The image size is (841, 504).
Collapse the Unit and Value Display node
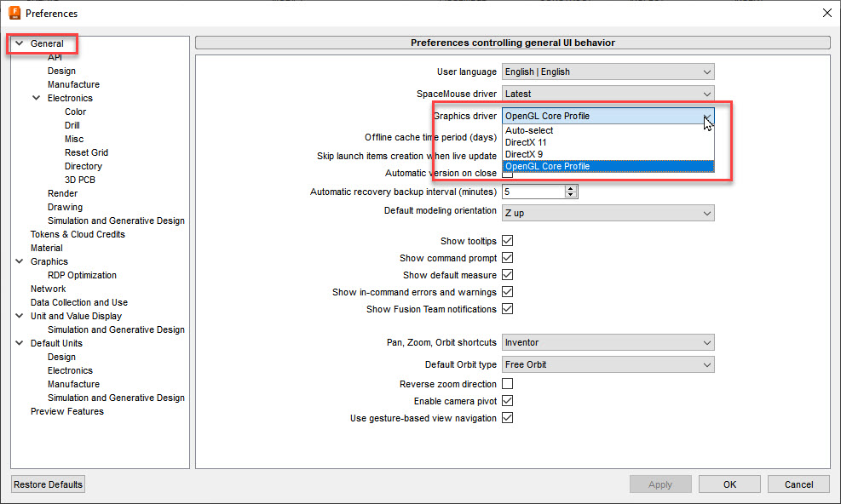click(x=20, y=316)
